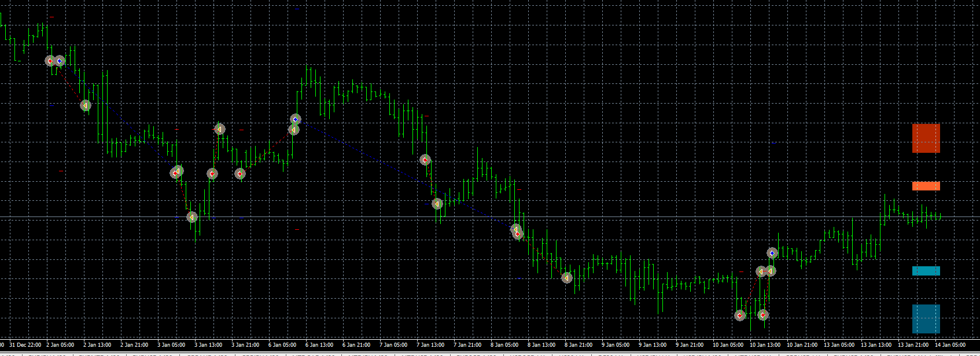The image size is (980, 356).
Task: Click the '9 Jan 13:00' time label
Action: tap(653, 345)
